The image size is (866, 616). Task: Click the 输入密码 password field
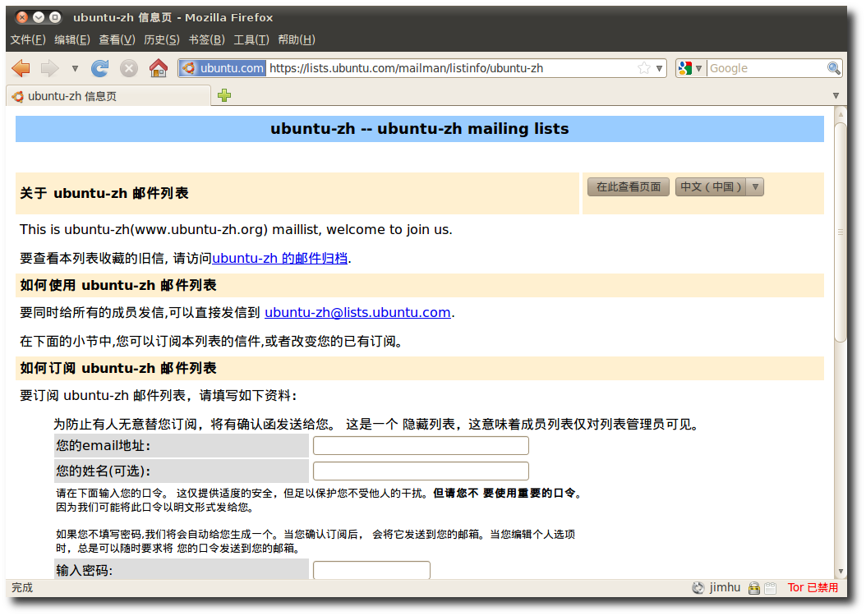[x=371, y=570]
